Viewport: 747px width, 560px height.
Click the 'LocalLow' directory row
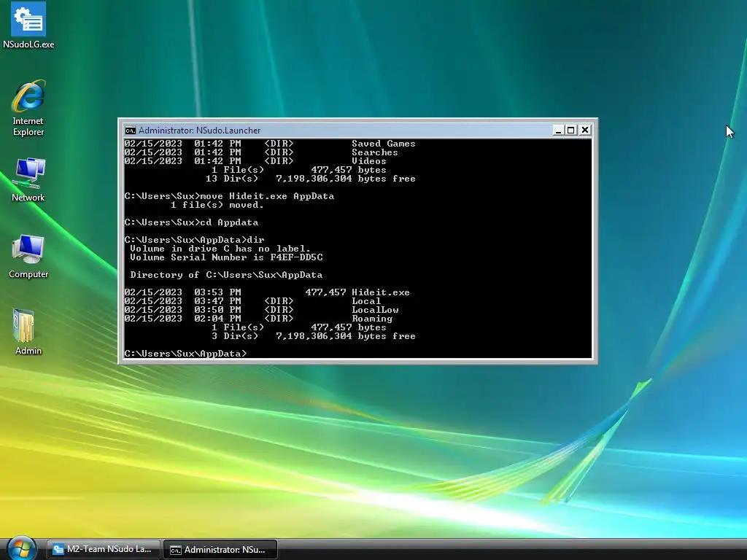(262, 309)
